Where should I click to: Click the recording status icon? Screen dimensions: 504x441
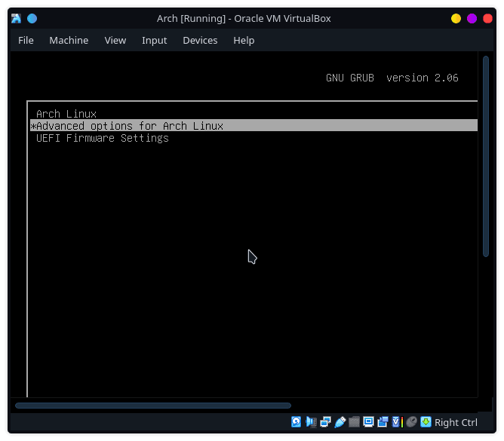click(383, 421)
